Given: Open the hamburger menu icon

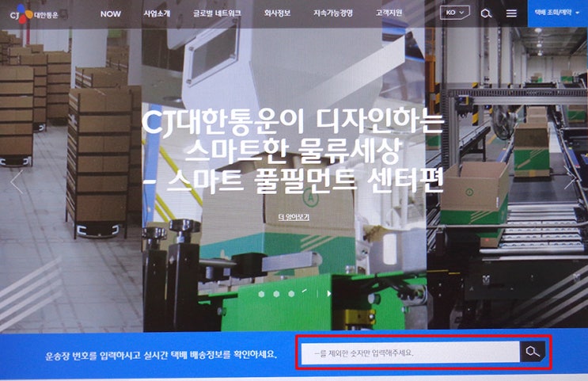Looking at the screenshot, I should (x=511, y=13).
